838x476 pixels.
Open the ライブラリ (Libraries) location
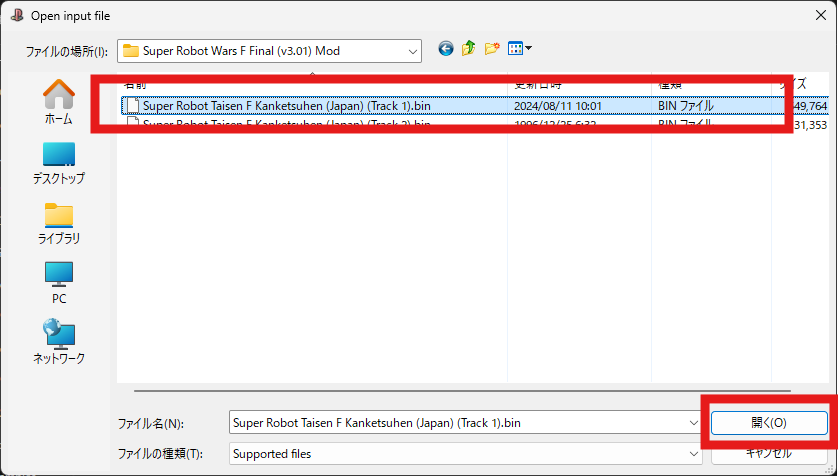[x=59, y=224]
